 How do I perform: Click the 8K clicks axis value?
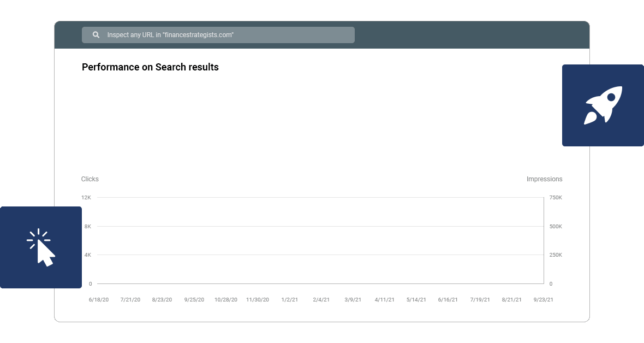[x=87, y=226]
